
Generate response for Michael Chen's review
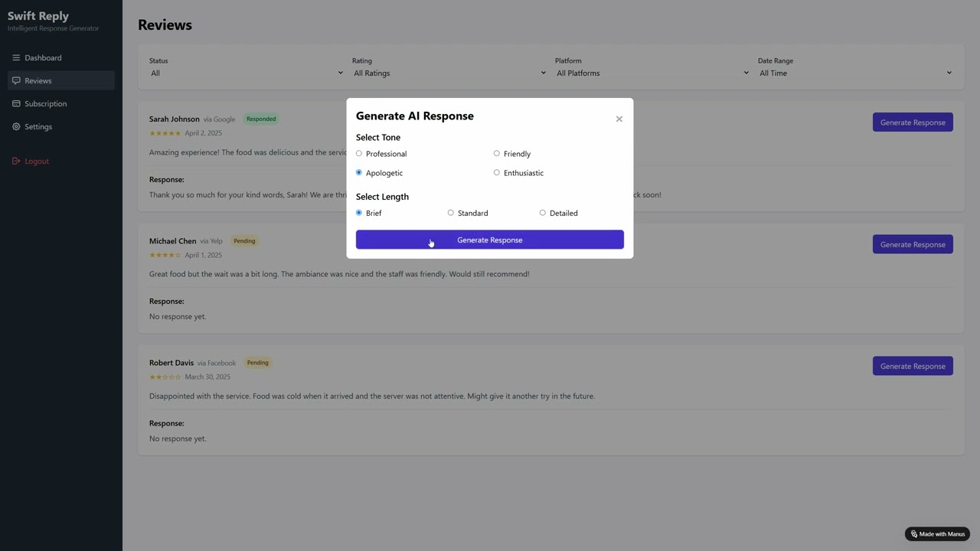(x=913, y=244)
